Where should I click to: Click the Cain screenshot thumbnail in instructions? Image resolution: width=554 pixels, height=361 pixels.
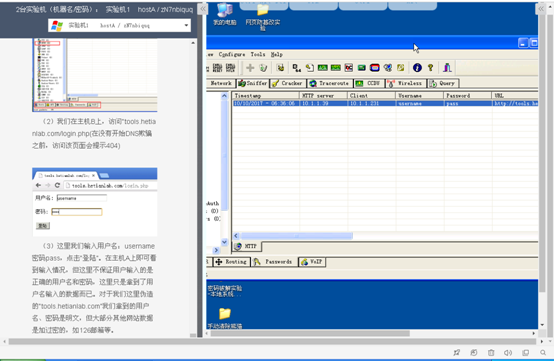click(x=95, y=75)
